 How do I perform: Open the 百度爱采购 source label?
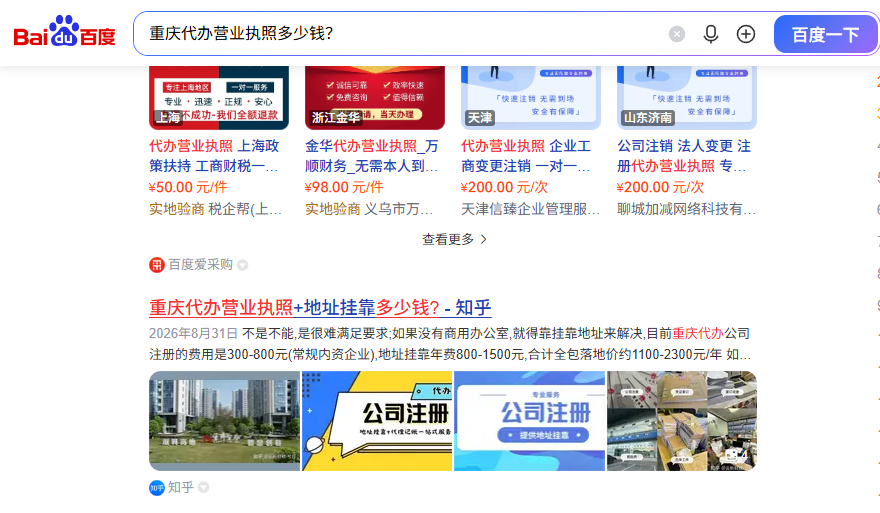200,265
